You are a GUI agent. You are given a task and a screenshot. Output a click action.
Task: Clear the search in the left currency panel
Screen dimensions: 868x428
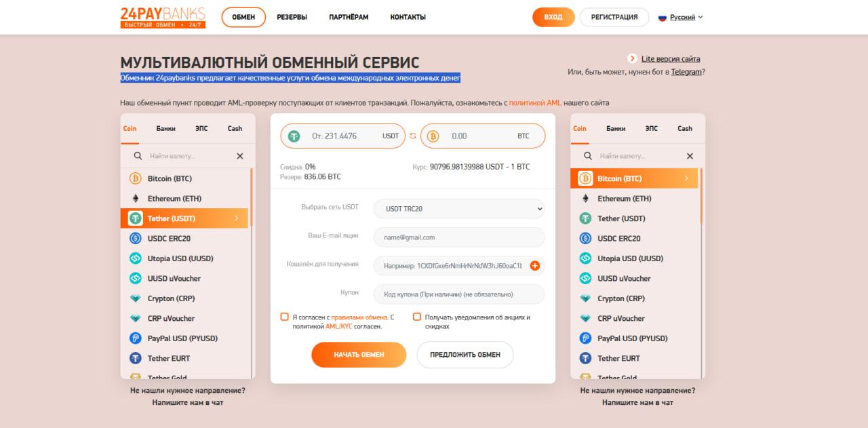pyautogui.click(x=239, y=156)
